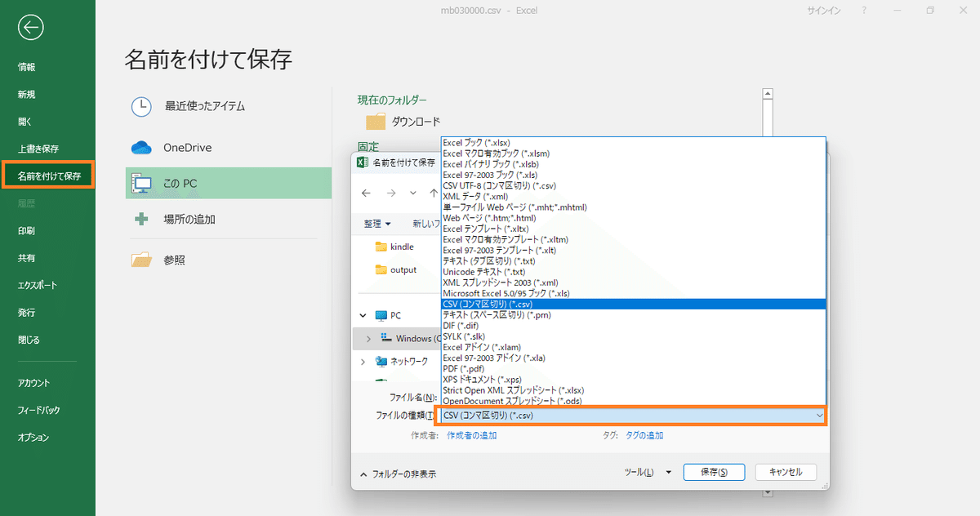The height and width of the screenshot is (516, 980).
Task: Open the 整理 dropdown menu
Action: tap(377, 224)
